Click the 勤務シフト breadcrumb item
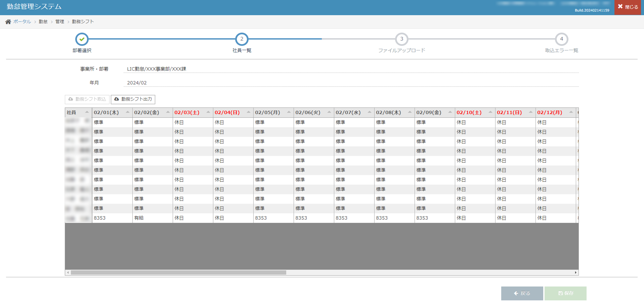Viewport: 644px width, 303px height. pyautogui.click(x=83, y=22)
